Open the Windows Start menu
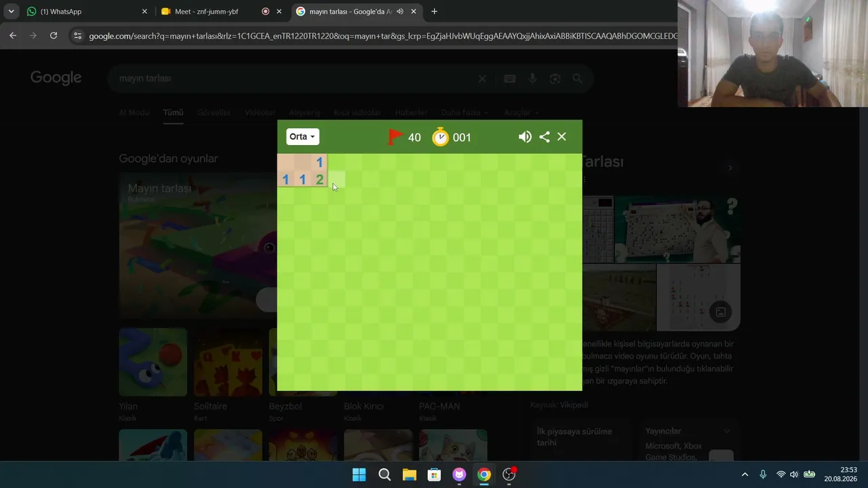This screenshot has height=488, width=868. tap(359, 474)
